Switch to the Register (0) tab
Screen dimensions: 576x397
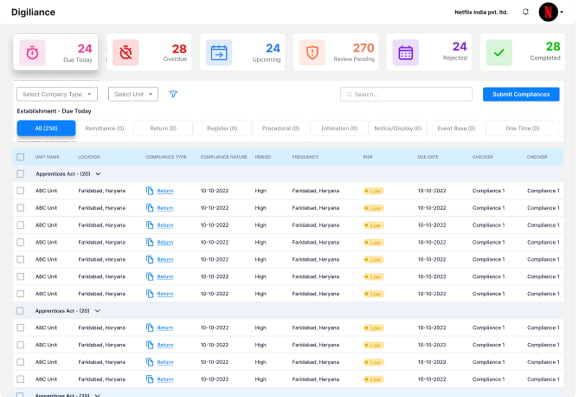(x=222, y=128)
